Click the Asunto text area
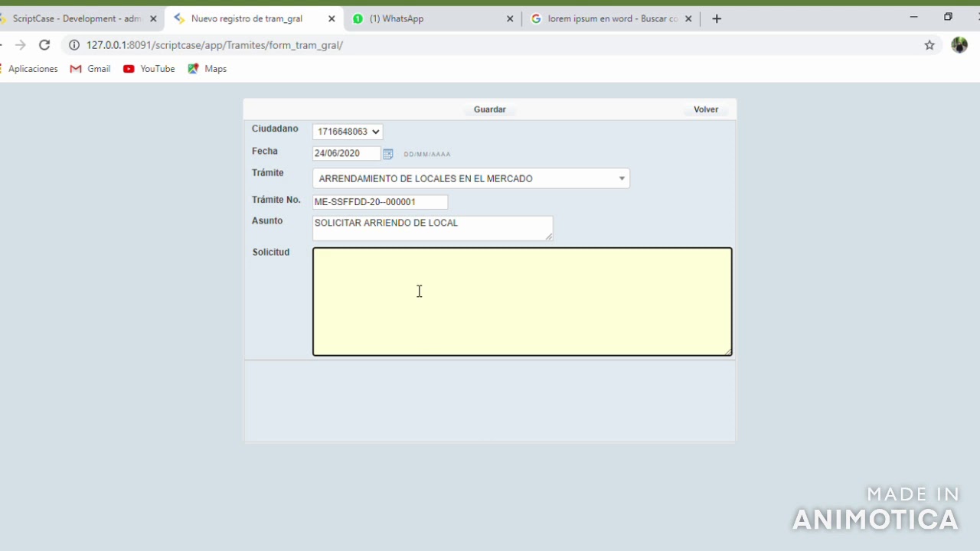Screen dimensions: 980x551 [x=433, y=228]
